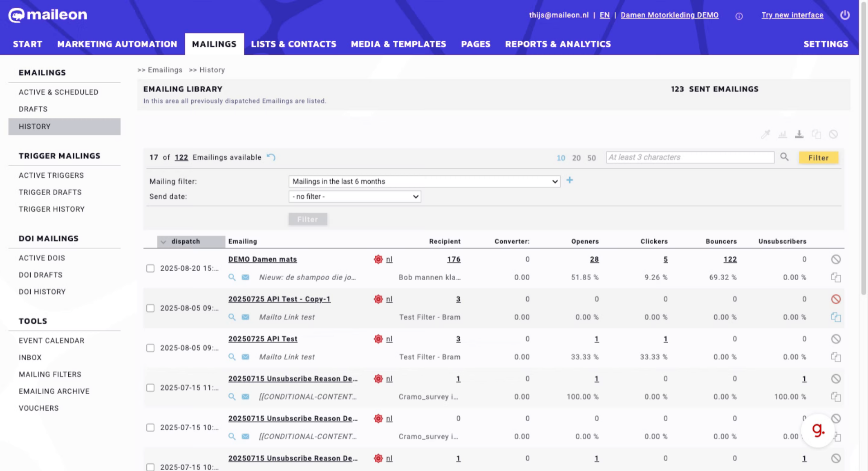The height and width of the screenshot is (471, 868).
Task: Click the red badge icon for 20250725 API Test
Action: click(x=378, y=339)
